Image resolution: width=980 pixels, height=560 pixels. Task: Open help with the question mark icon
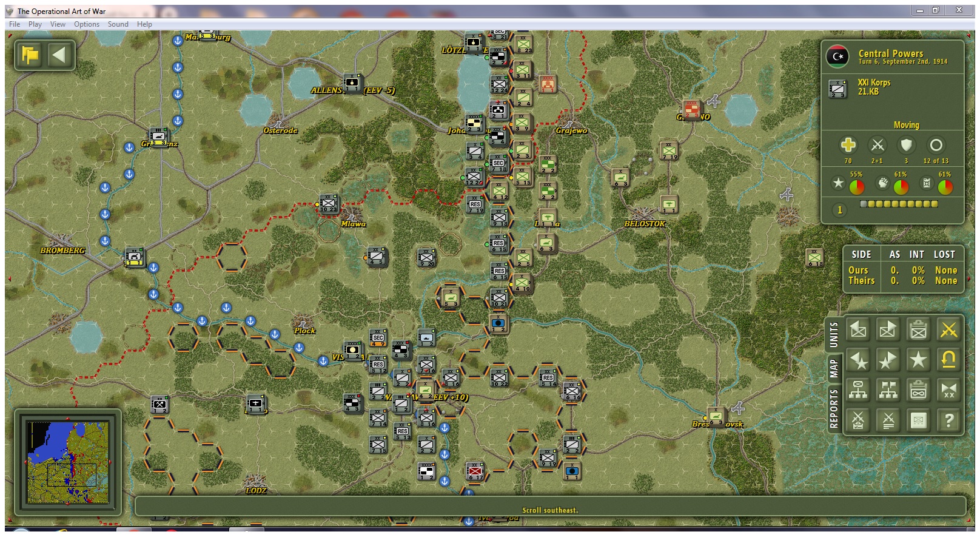tap(948, 420)
